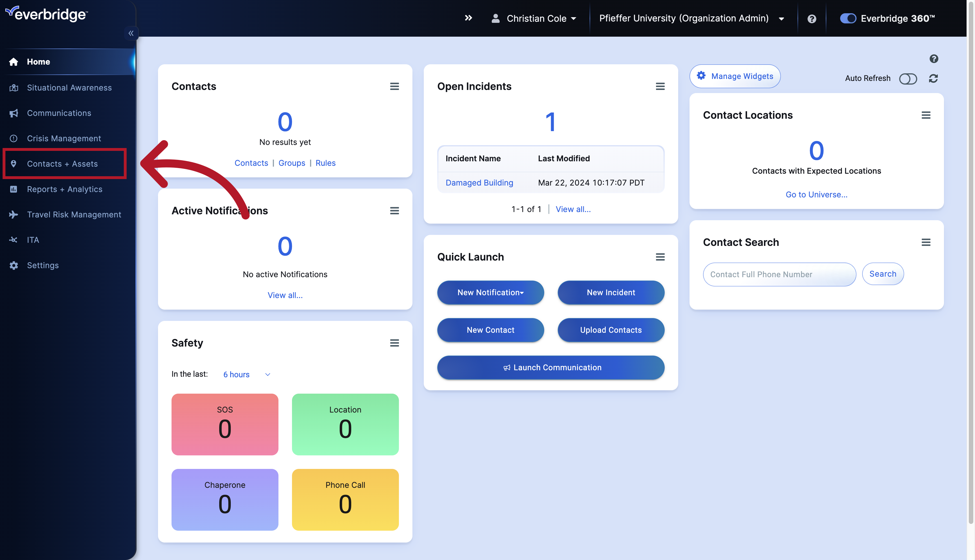Click the Travel Risk Management airplane icon
975x560 pixels.
click(14, 214)
